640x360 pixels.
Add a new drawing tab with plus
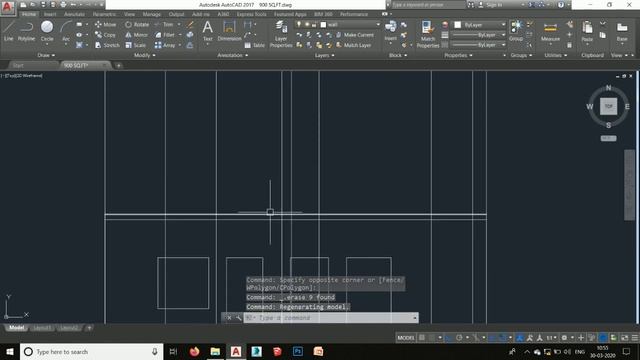click(118, 65)
